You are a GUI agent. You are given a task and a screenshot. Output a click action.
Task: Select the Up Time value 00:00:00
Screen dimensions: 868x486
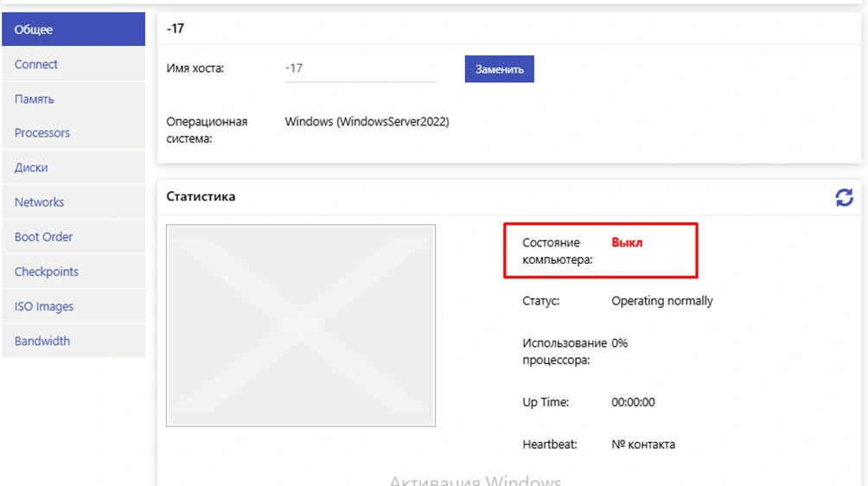coord(633,402)
